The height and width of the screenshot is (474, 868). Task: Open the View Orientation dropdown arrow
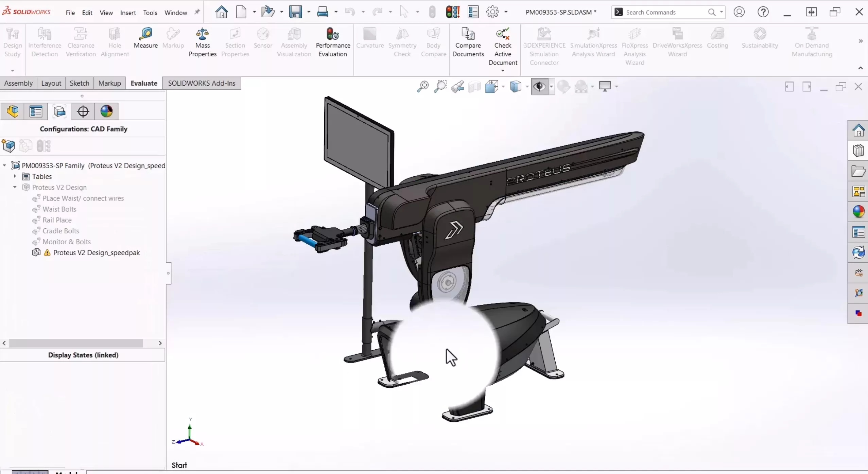coord(503,87)
